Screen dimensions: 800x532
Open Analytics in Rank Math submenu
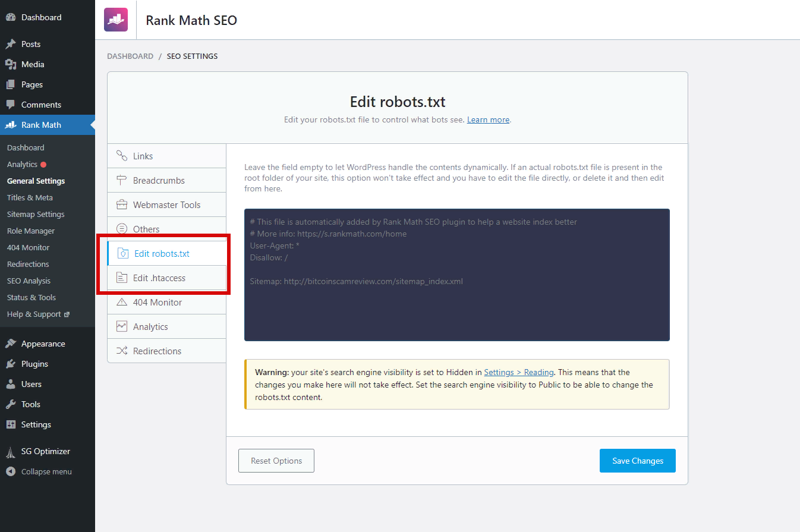[22, 164]
